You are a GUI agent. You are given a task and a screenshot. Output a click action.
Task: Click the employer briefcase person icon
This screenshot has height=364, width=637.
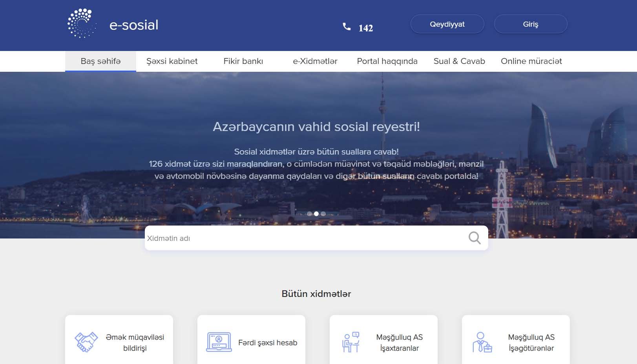click(482, 342)
